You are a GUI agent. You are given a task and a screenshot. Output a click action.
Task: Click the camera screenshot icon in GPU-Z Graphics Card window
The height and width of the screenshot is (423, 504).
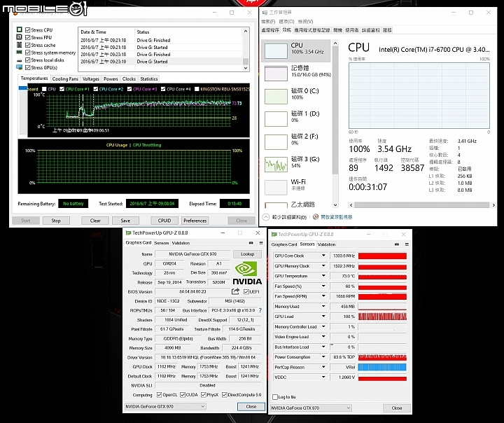pyautogui.click(x=251, y=243)
